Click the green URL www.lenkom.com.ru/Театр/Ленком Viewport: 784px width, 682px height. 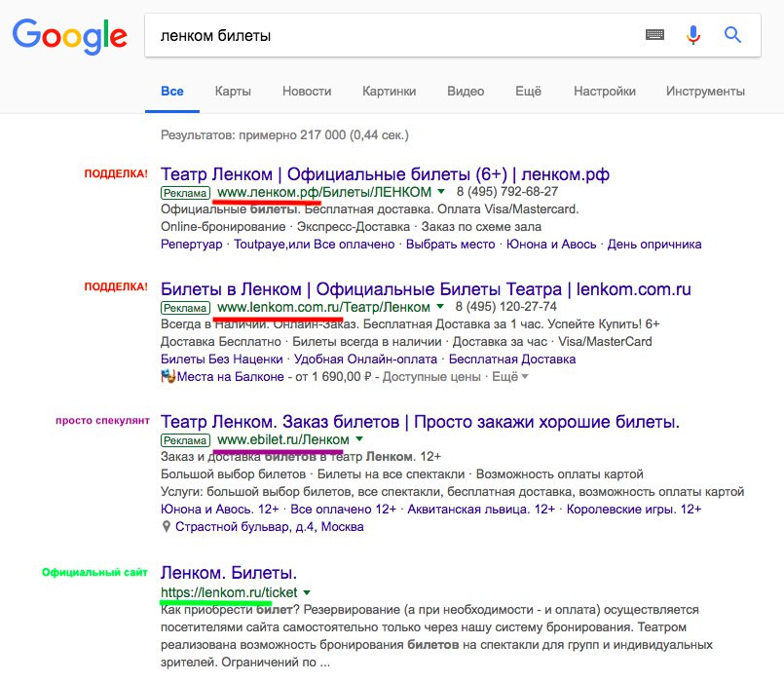pos(323,307)
